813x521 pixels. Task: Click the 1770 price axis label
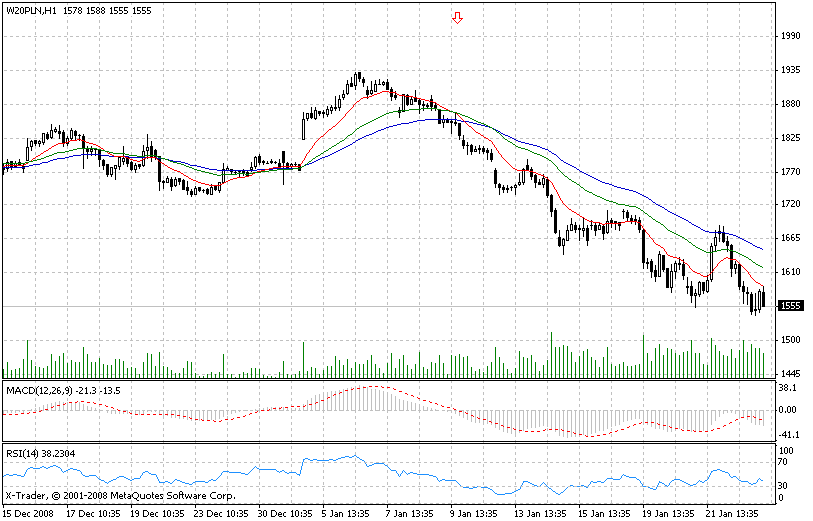coord(791,172)
